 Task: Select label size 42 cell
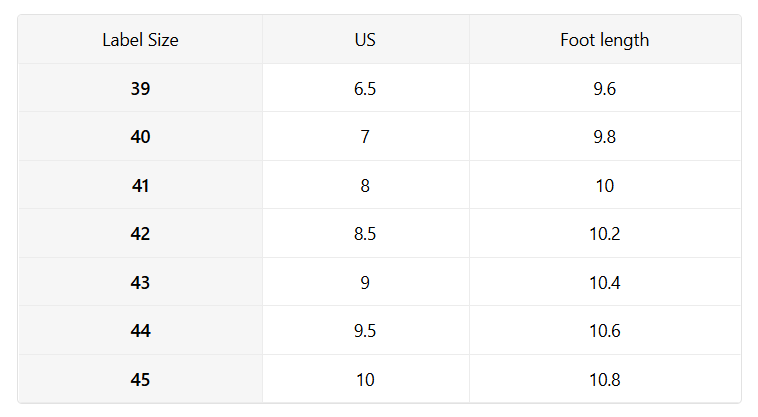(x=140, y=234)
